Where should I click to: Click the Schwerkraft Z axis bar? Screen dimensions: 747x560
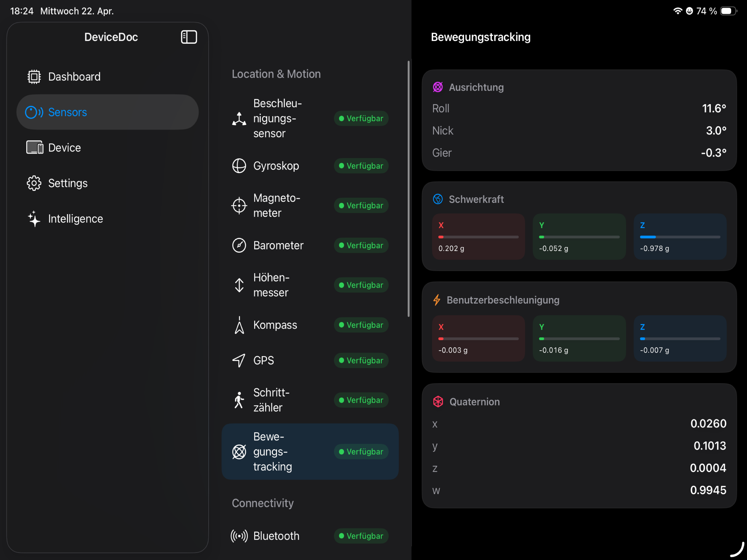(x=680, y=237)
